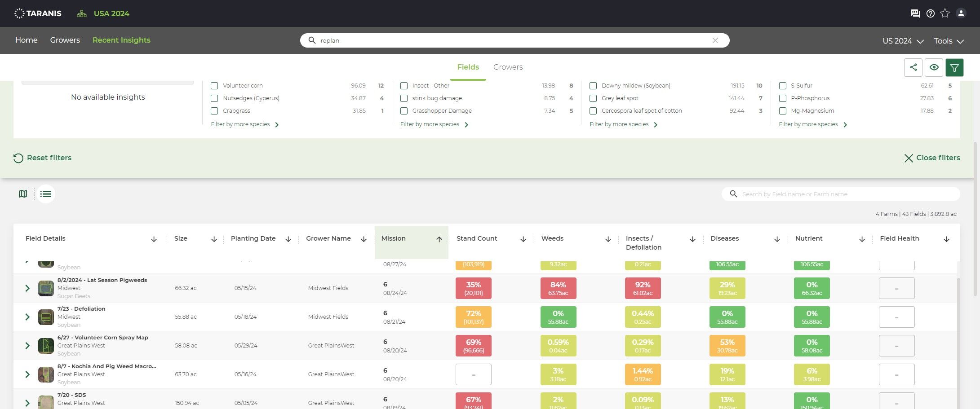Click the favorites star icon
This screenshot has width=980, height=409.
945,13
